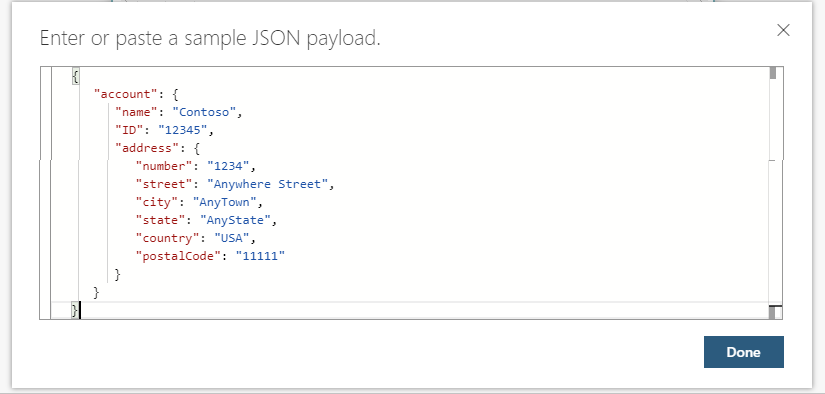Click the closing brace of address object

coord(117,275)
